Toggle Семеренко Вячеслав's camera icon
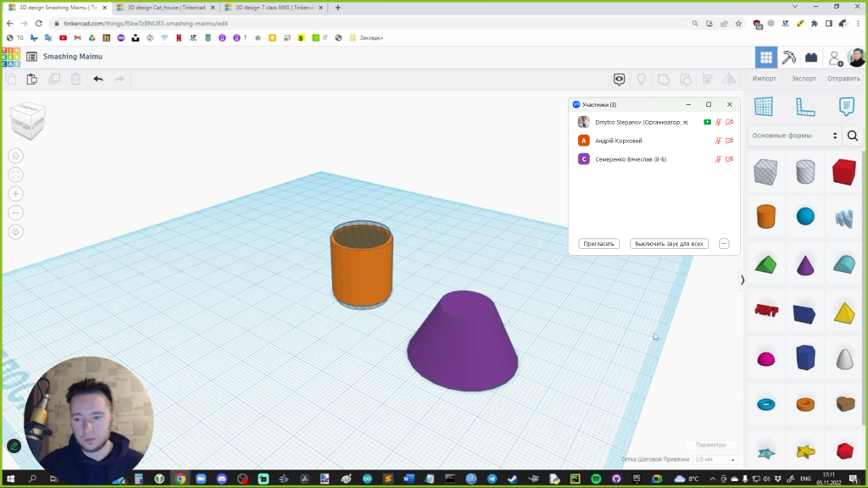Image resolution: width=868 pixels, height=488 pixels. coord(729,159)
